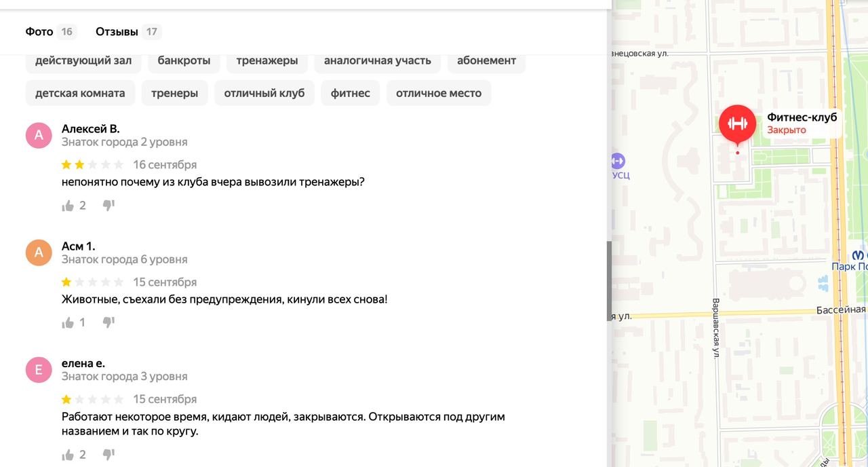Image resolution: width=868 pixels, height=467 pixels.
Task: Click thumbs down on Асм 1.'s review
Action: [108, 323]
